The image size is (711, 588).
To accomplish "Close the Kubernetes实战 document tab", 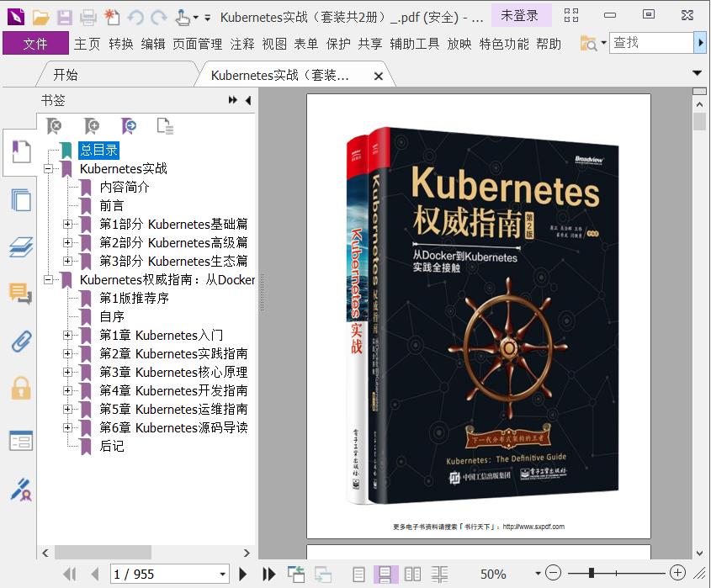I will pyautogui.click(x=379, y=77).
